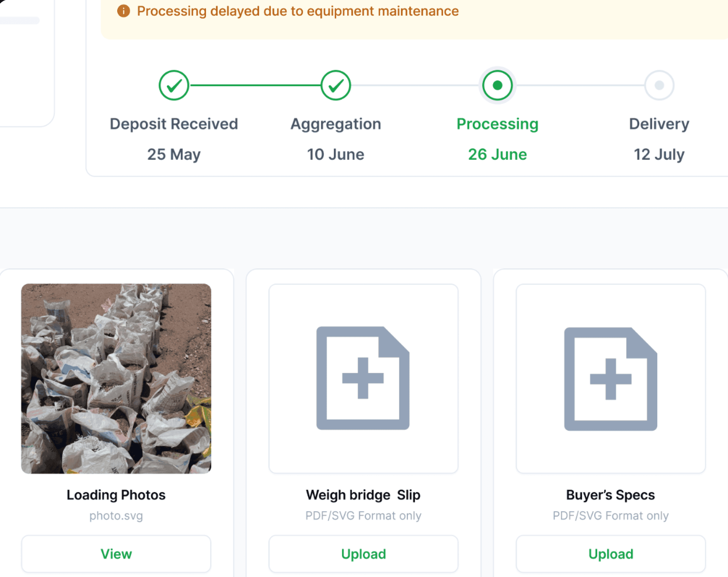This screenshot has height=577, width=728.
Task: Select the Processing stage label
Action: (497, 124)
